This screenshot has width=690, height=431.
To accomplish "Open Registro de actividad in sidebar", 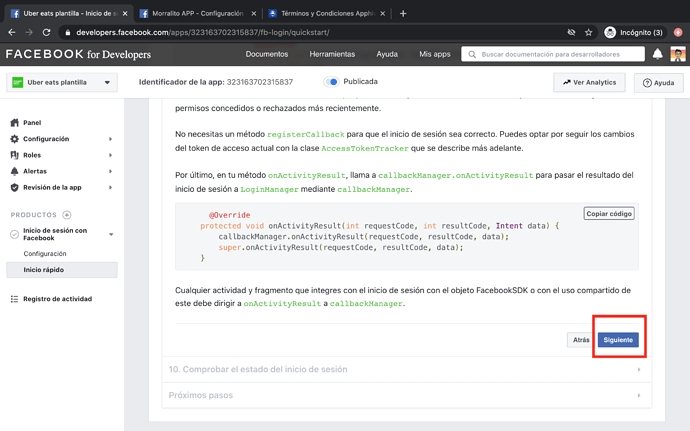I will coord(57,299).
